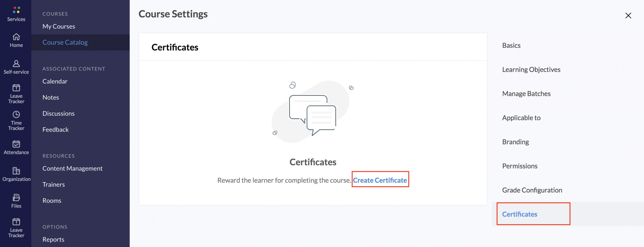
Task: Select the Certificates settings tab
Action: click(520, 214)
